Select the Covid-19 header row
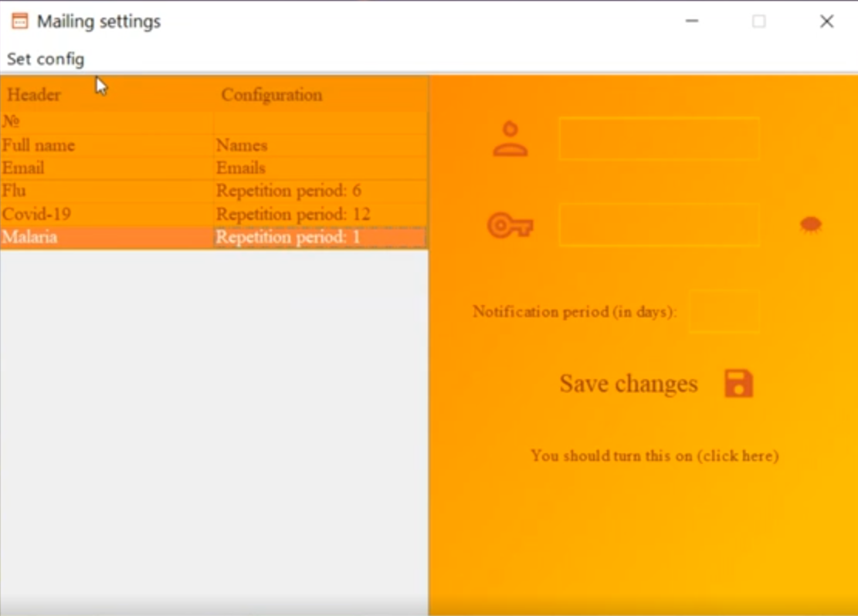Viewport: 858px width, 616px height. point(36,214)
